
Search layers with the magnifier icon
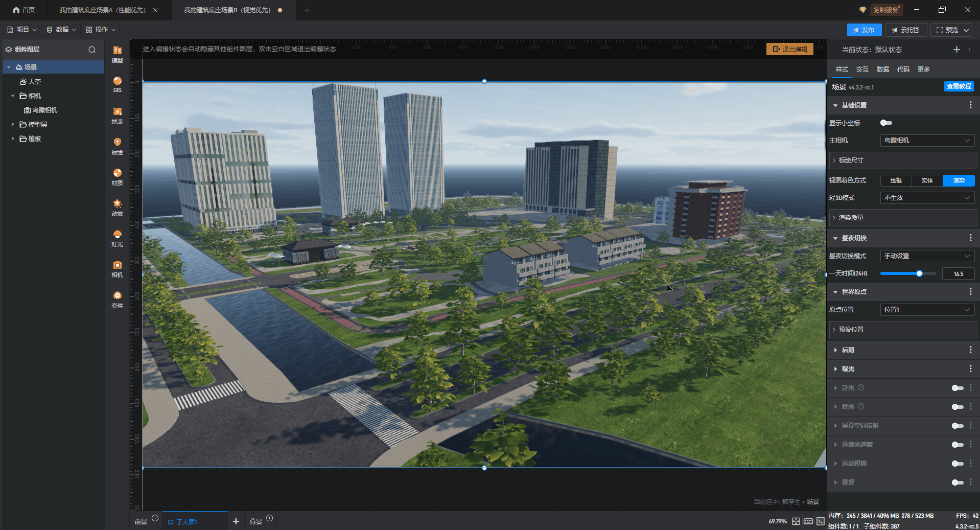(x=92, y=50)
